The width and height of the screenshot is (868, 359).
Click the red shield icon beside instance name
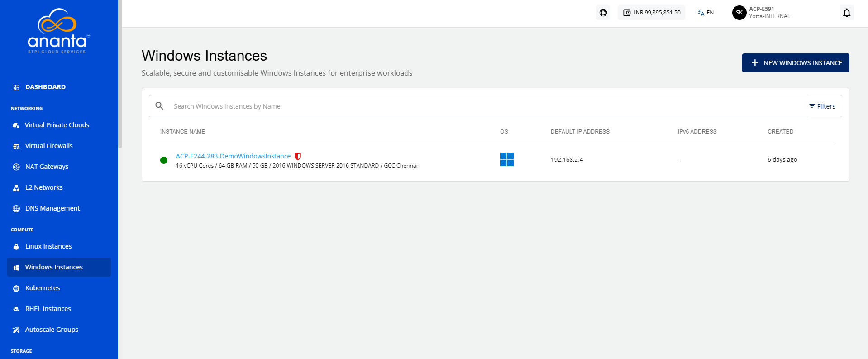click(x=298, y=156)
